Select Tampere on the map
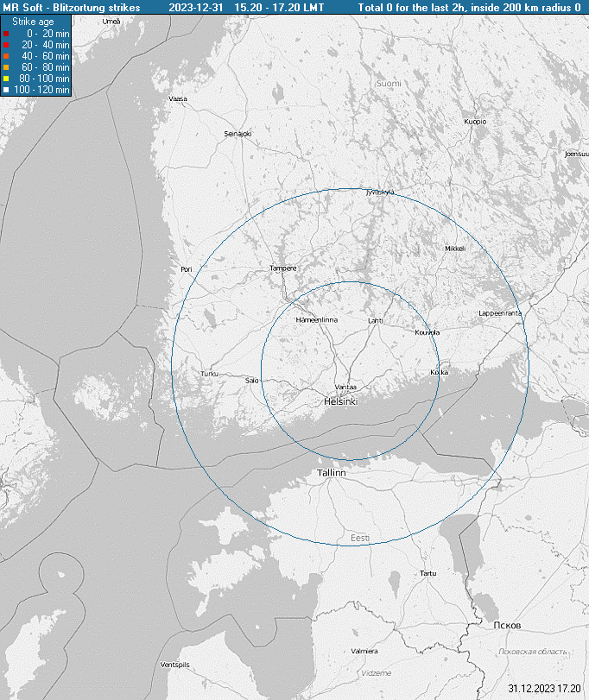The height and width of the screenshot is (700, 589). click(283, 268)
